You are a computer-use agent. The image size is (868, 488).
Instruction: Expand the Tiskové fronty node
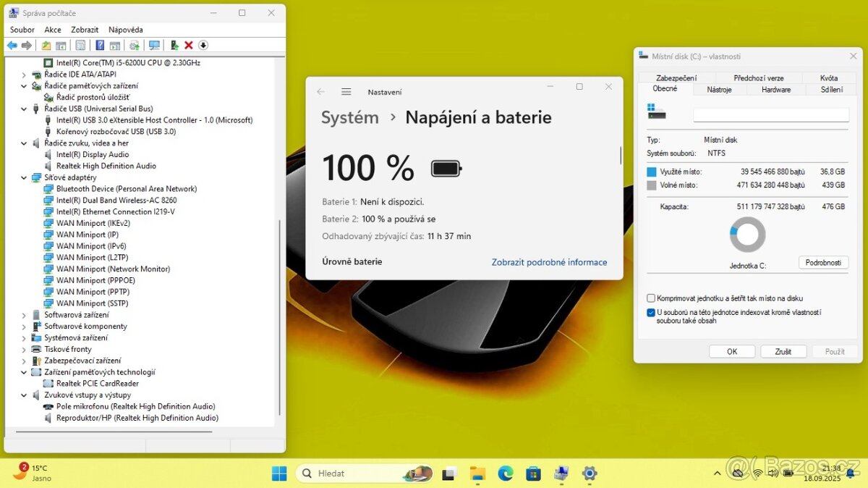click(22, 349)
